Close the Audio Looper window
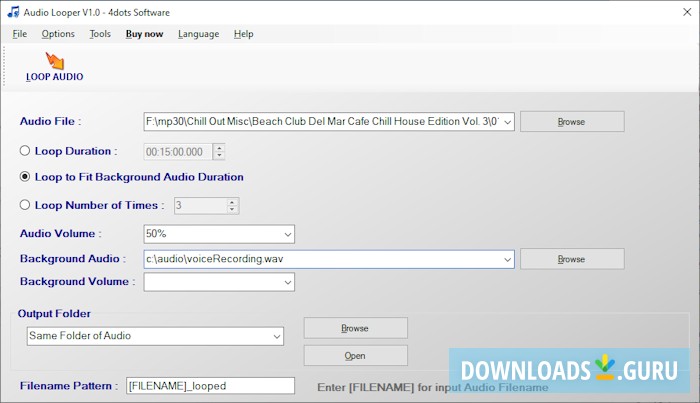Viewport: 700px width, 403px height. [x=687, y=12]
